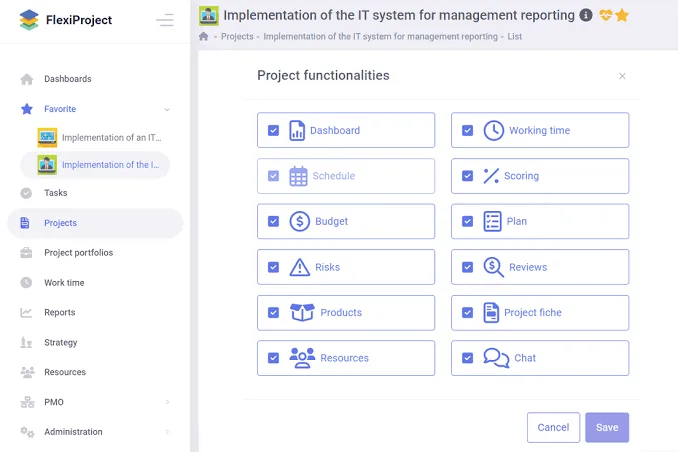This screenshot has width=678, height=452.
Task: Click the Resources people icon in sidebar
Action: point(27,372)
